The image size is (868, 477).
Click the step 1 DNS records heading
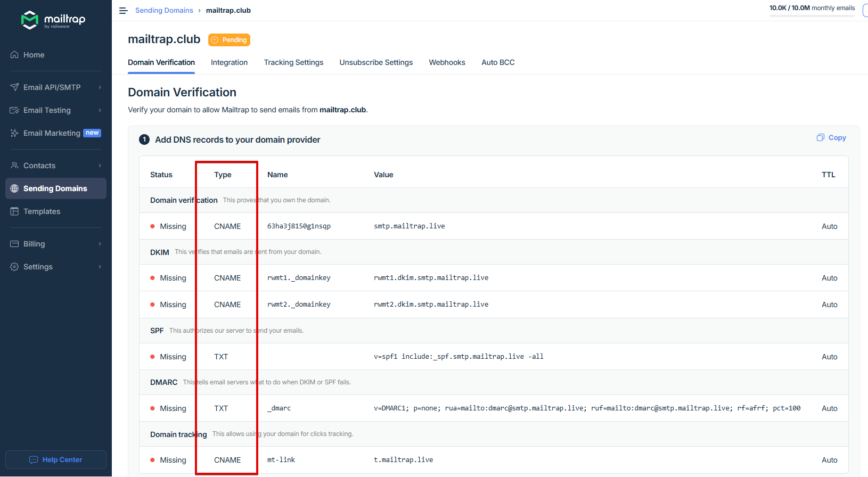point(238,139)
